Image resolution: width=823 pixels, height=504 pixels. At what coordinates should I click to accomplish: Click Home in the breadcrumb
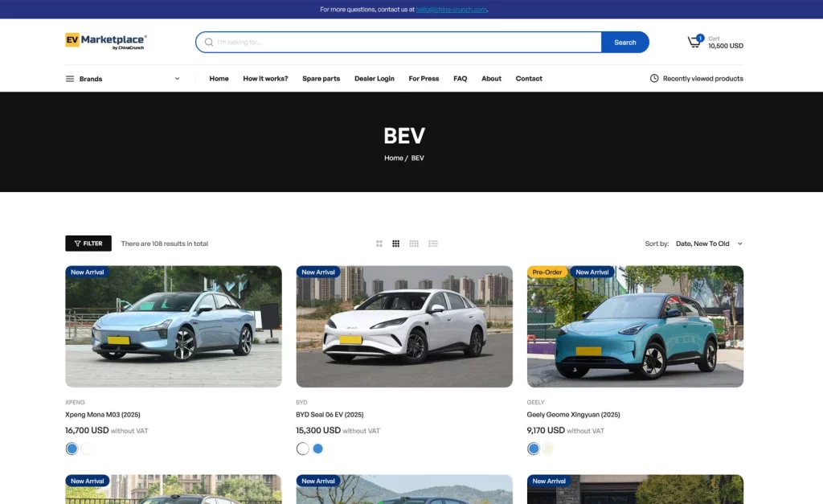tap(394, 158)
